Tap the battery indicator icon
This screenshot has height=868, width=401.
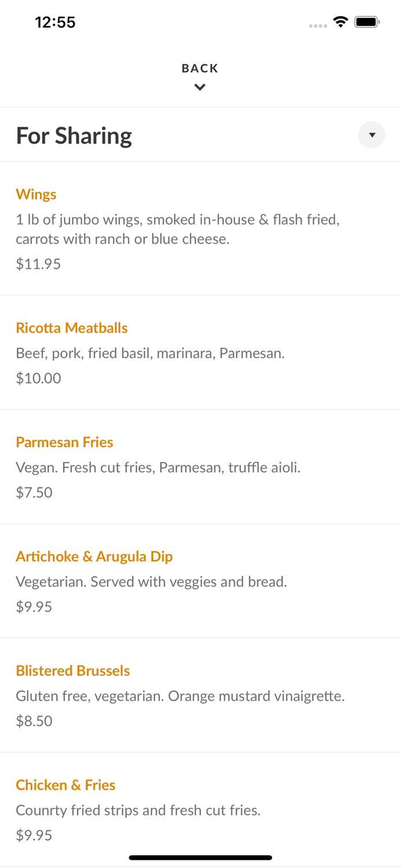(x=367, y=22)
